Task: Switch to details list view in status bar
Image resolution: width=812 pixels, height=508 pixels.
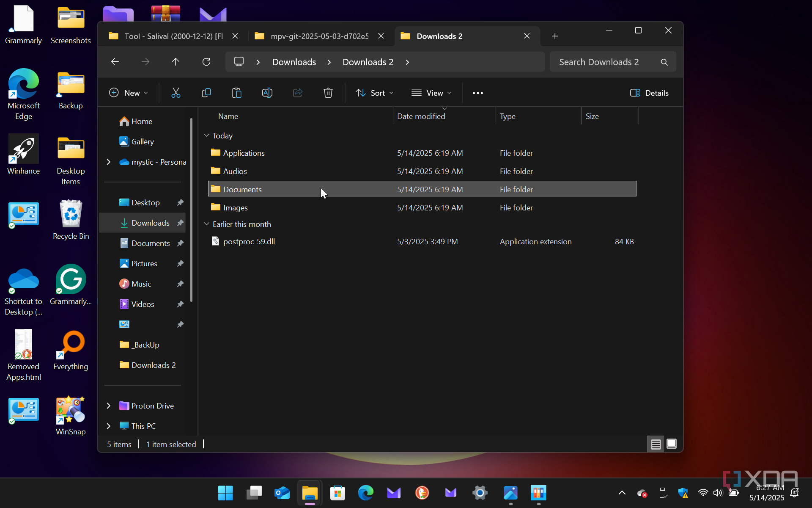Action: (656, 444)
